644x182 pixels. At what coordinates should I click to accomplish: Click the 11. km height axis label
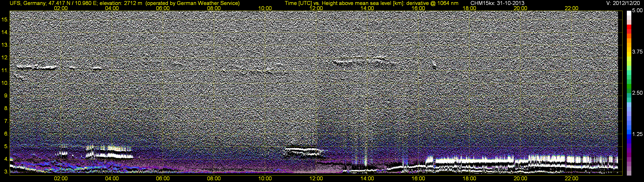tap(5, 71)
